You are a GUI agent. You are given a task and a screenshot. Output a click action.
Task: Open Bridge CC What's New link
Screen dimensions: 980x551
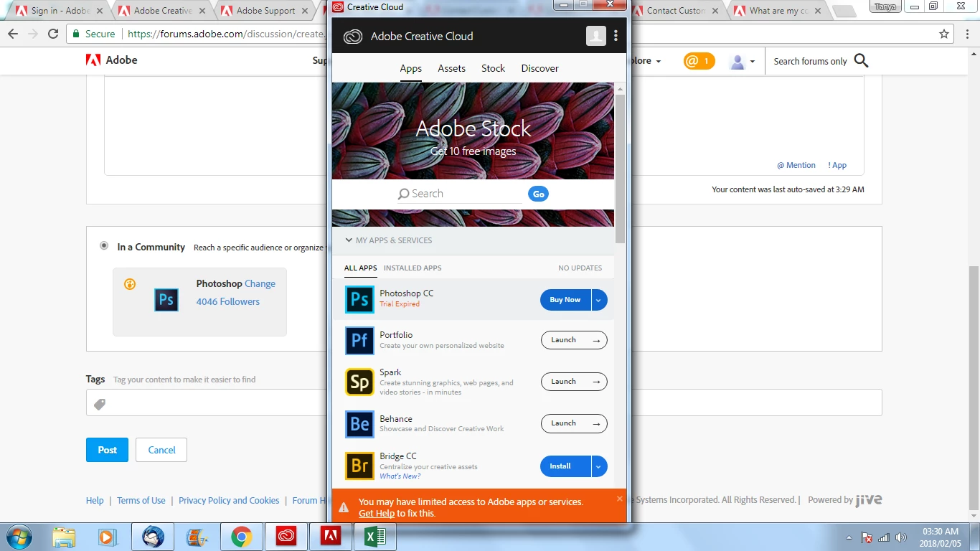tap(400, 476)
